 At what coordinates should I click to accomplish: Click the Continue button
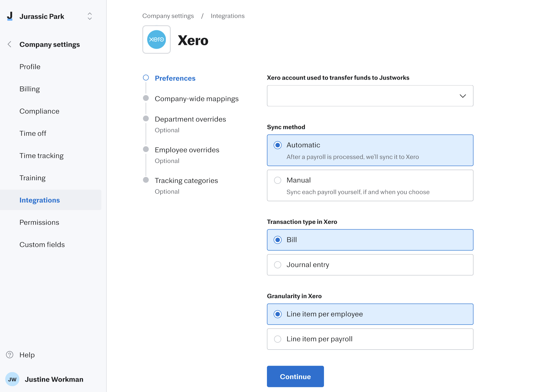(x=295, y=376)
